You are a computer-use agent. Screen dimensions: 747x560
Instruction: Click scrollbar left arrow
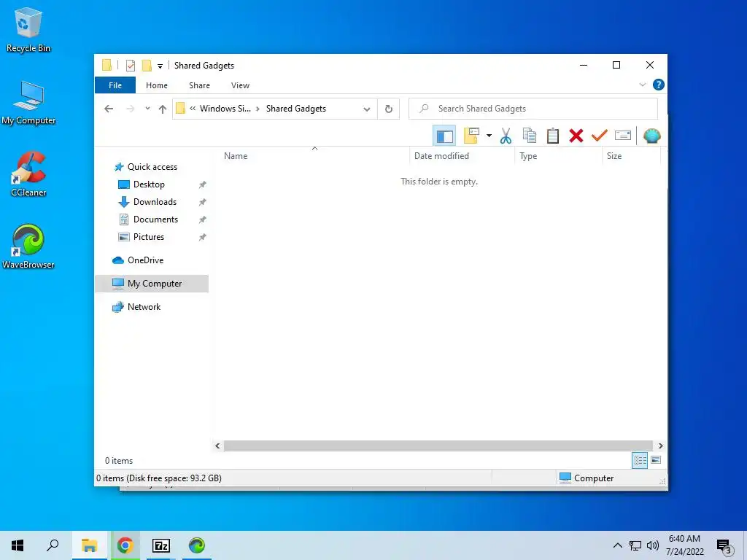point(217,446)
